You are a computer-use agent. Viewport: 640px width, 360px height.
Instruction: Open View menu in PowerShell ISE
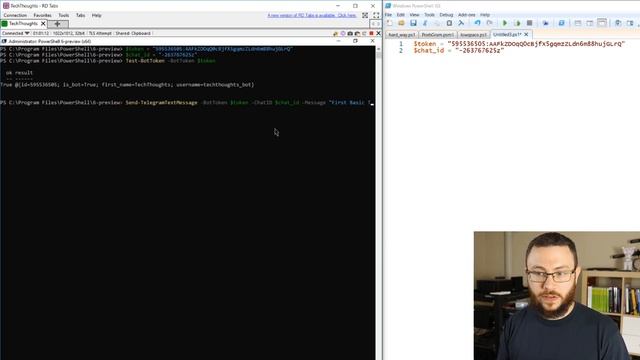point(414,15)
